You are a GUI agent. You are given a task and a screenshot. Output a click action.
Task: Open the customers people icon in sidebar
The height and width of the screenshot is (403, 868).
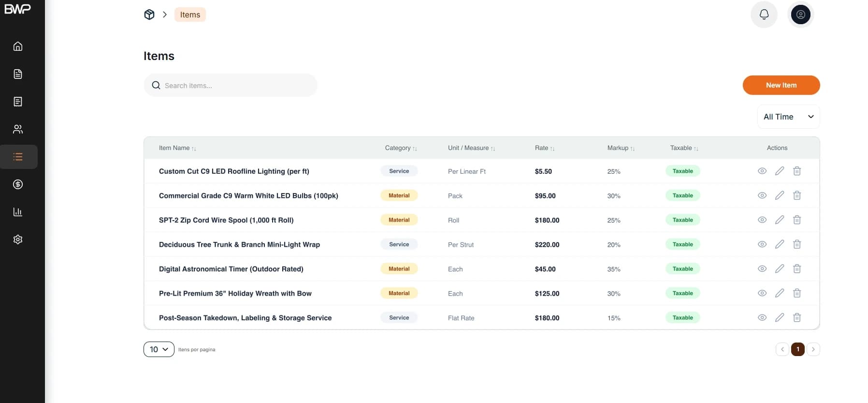tap(18, 129)
